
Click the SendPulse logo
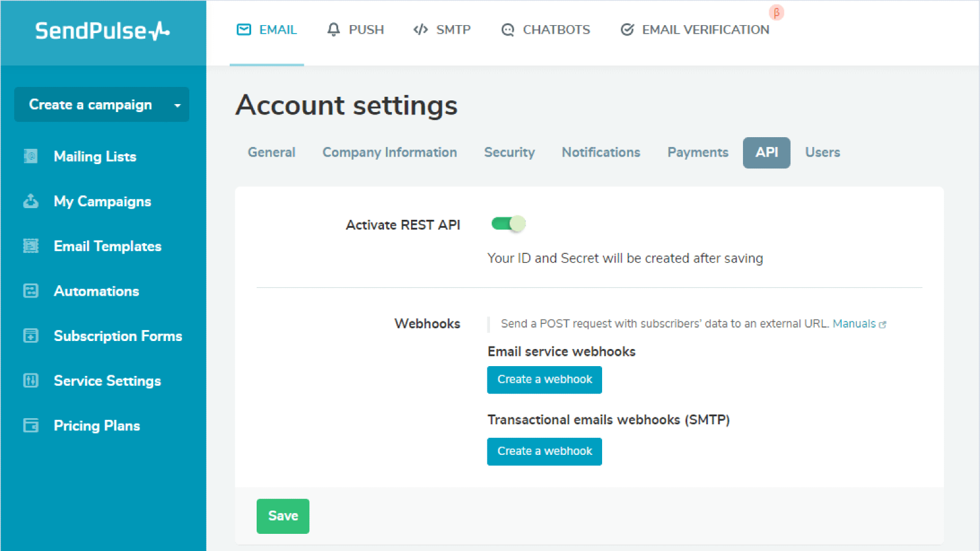point(102,31)
